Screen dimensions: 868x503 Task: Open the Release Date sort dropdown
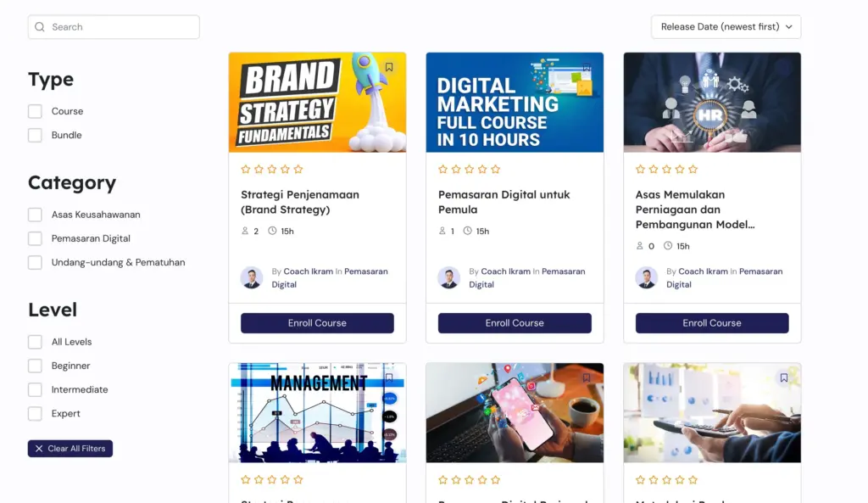726,27
